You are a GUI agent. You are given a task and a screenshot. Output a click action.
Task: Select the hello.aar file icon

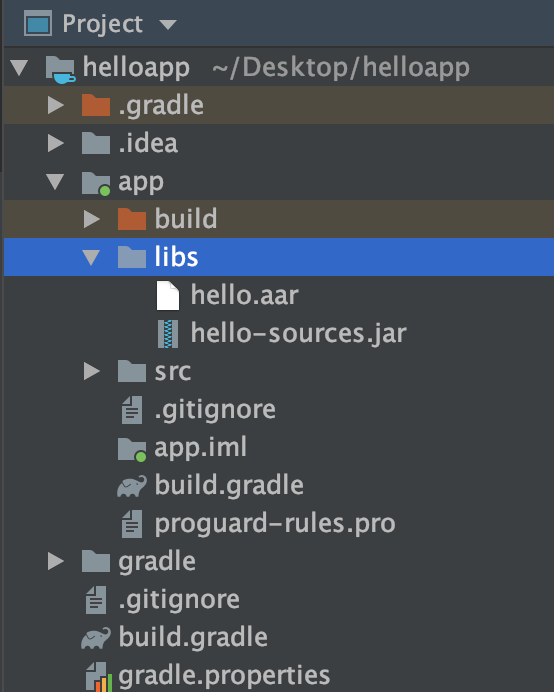(168, 296)
